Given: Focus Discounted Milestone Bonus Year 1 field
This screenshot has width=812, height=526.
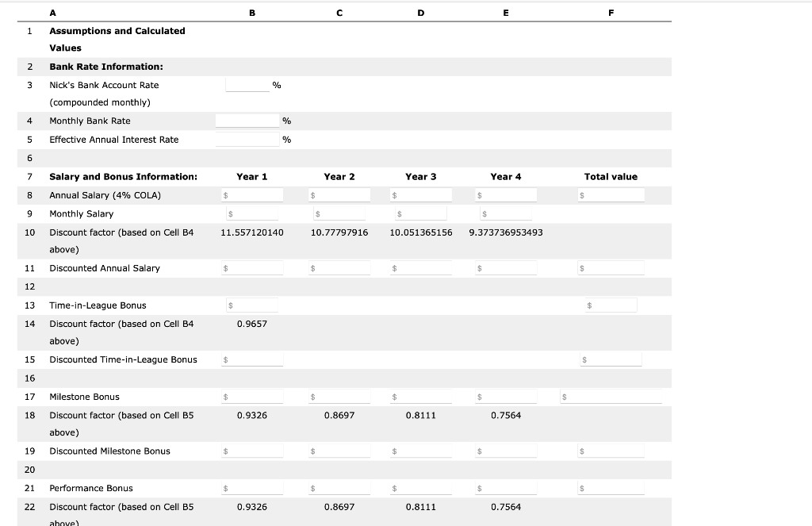Looking at the screenshot, I should click(252, 451).
